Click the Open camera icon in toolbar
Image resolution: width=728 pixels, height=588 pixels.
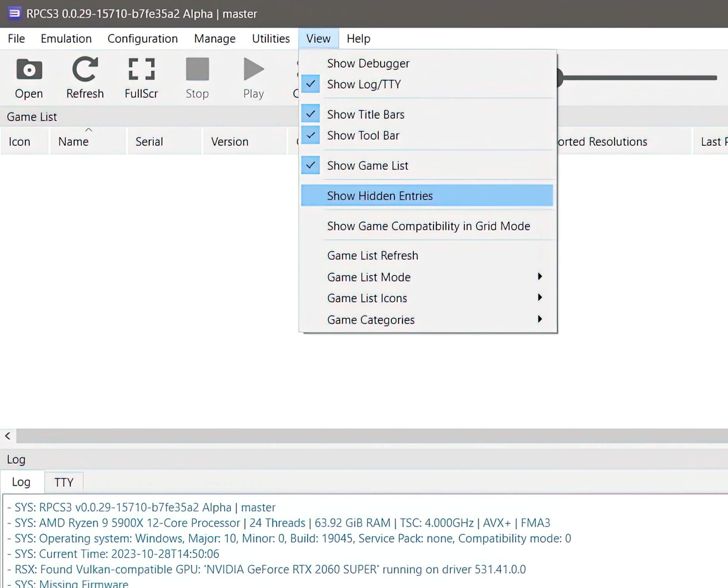(x=29, y=70)
